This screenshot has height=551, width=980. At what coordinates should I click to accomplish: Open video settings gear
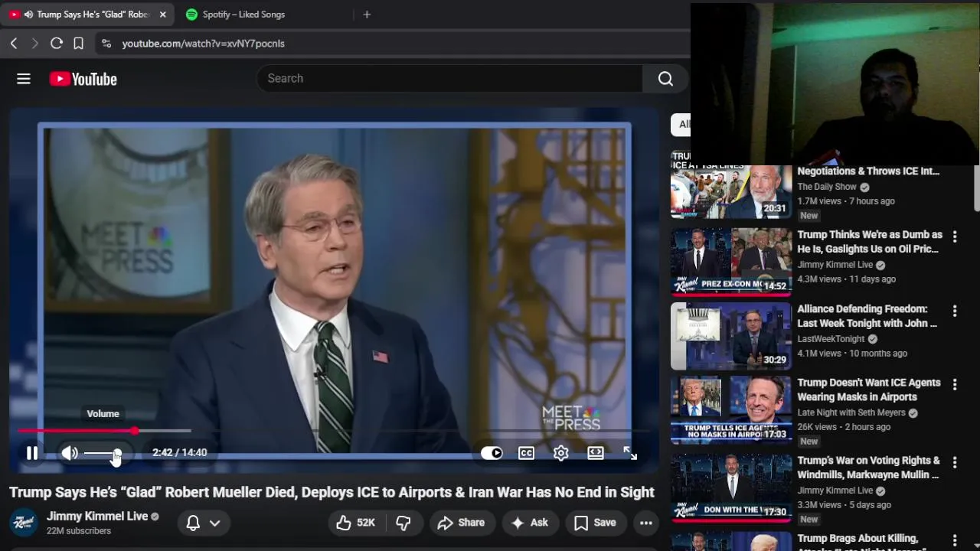(561, 453)
